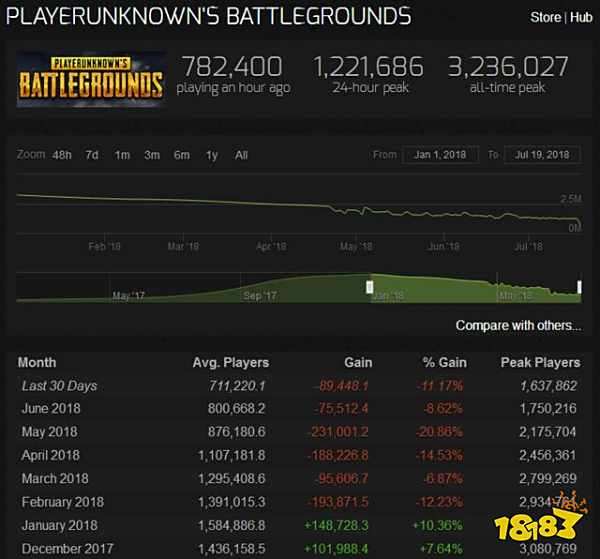Click average players value 711,220.1
This screenshot has width=600, height=559.
237,386
